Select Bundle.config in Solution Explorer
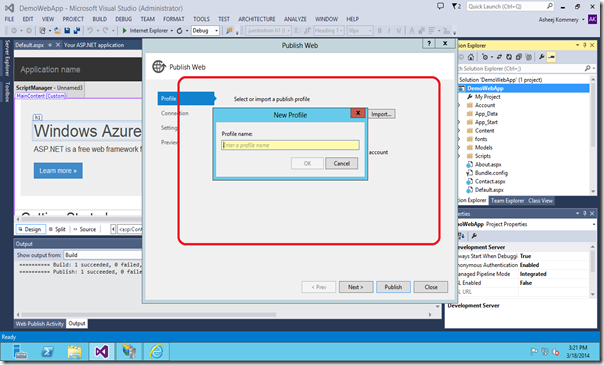This screenshot has height=365, width=604. (x=491, y=173)
